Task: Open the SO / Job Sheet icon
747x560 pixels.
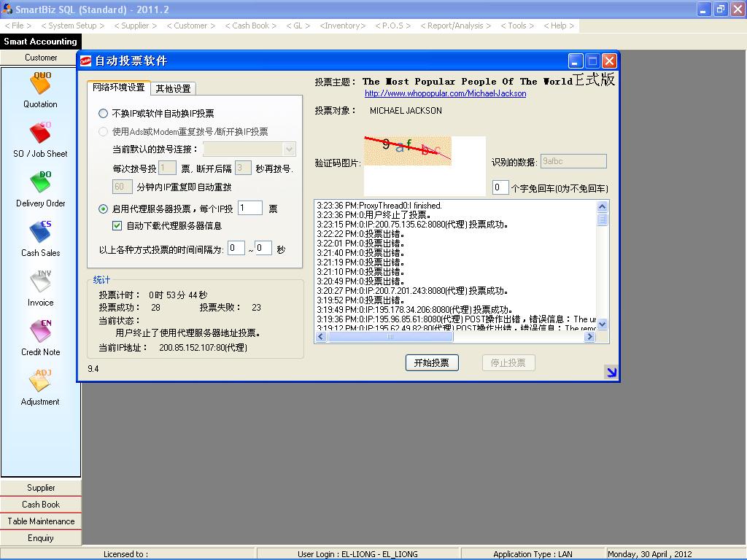Action: tap(40, 133)
